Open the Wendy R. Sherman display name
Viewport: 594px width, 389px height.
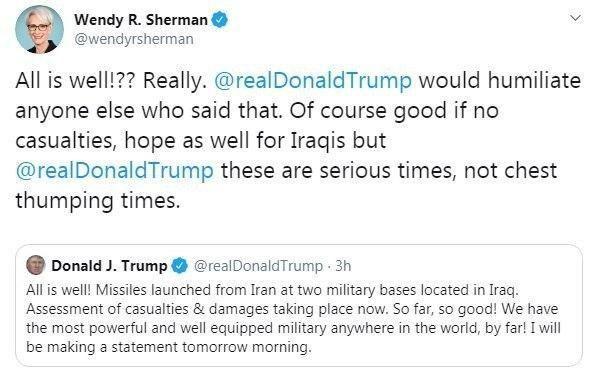click(x=141, y=20)
